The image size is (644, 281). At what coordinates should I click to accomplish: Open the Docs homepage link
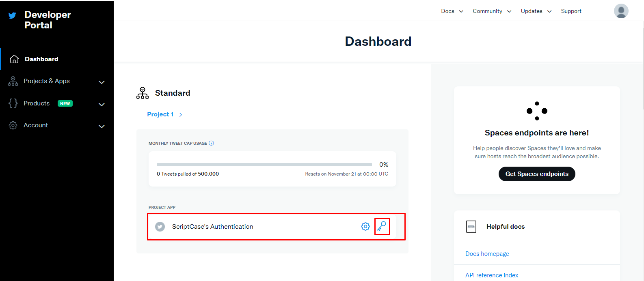pyautogui.click(x=487, y=254)
